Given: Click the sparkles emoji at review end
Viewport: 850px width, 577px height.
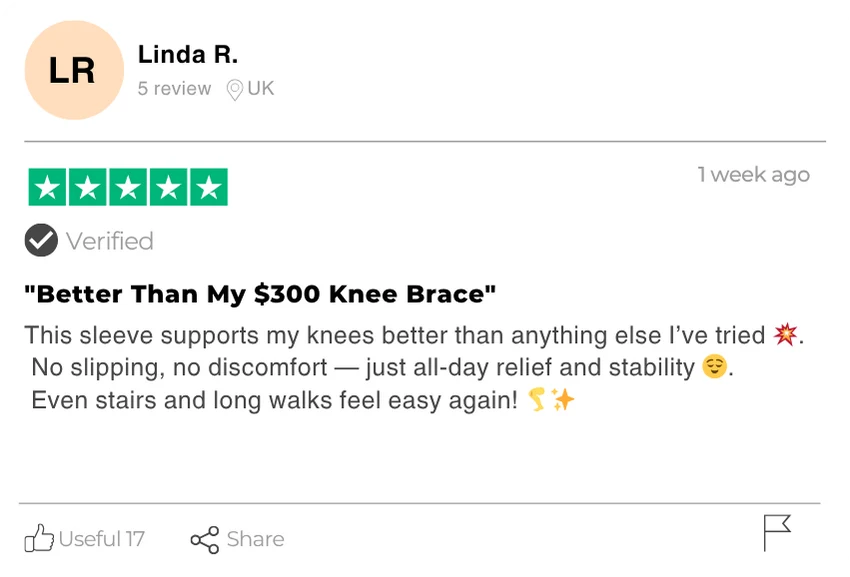Looking at the screenshot, I should tap(564, 401).
